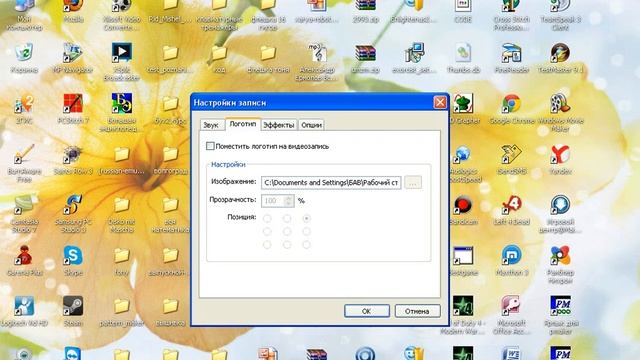
Task: Enable Поместить логотип на видеозапись checkbox
Action: [x=210, y=146]
